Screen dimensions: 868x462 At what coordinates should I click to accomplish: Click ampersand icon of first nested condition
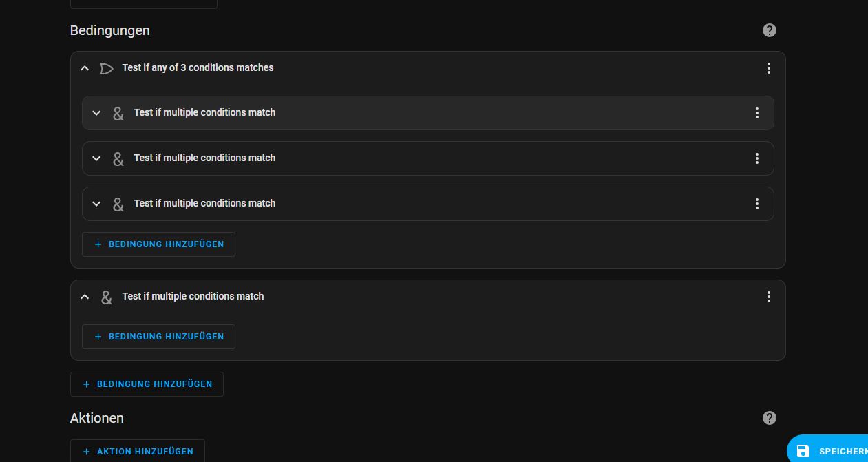click(118, 114)
